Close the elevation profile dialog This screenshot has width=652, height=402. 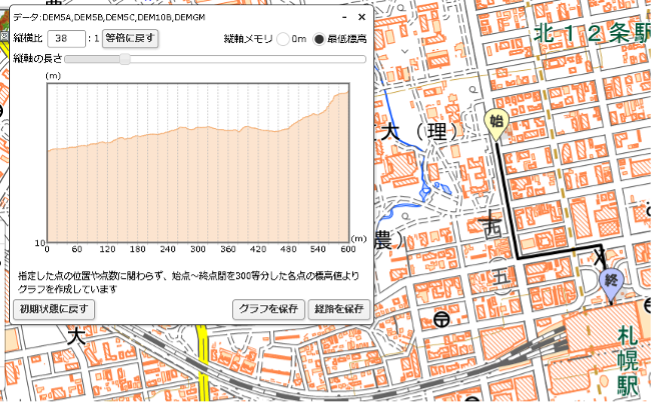[x=362, y=17]
